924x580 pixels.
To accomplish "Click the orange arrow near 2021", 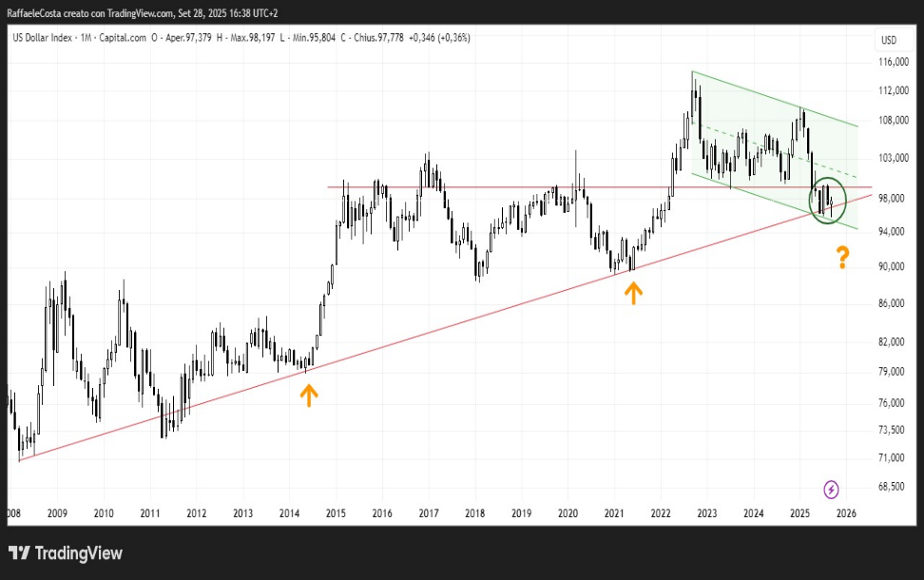I will (x=632, y=293).
